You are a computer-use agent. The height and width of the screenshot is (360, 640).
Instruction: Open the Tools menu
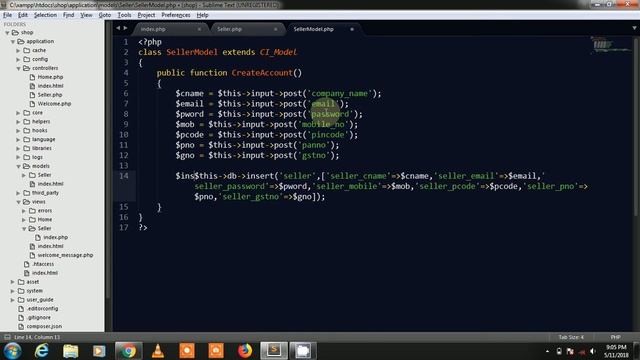[124, 15]
